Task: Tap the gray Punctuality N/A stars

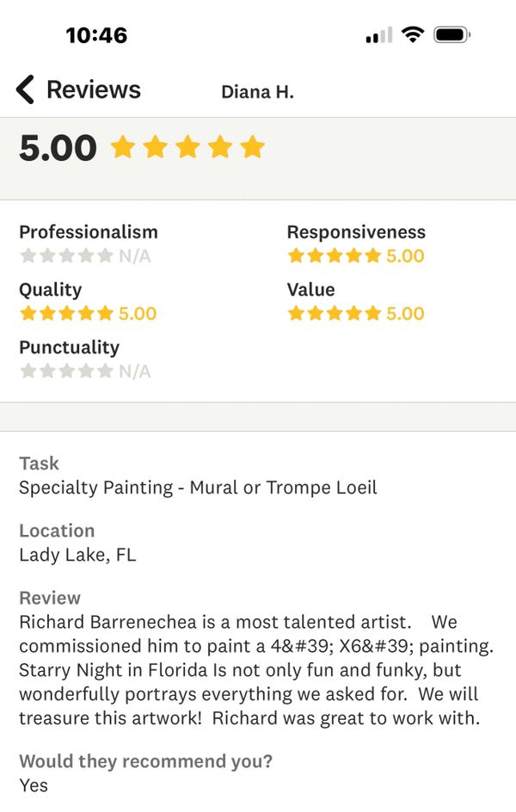Action: pos(66,371)
